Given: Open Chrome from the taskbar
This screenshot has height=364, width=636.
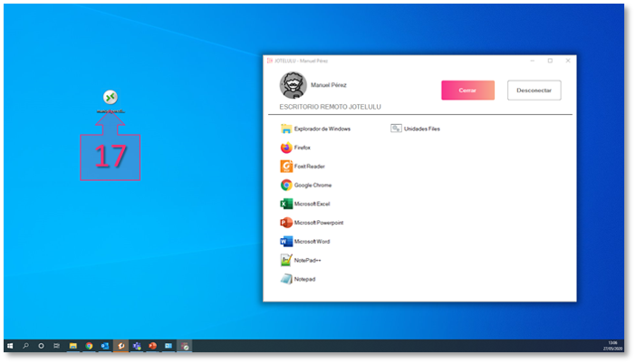Looking at the screenshot, I should 89,346.
